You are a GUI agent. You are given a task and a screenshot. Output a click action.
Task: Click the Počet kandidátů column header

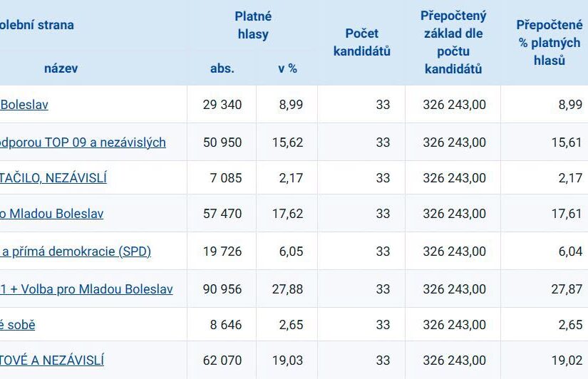tap(362, 42)
